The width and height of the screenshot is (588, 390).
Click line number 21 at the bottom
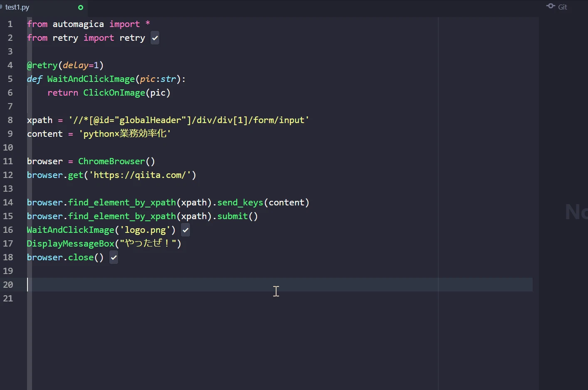(8, 299)
